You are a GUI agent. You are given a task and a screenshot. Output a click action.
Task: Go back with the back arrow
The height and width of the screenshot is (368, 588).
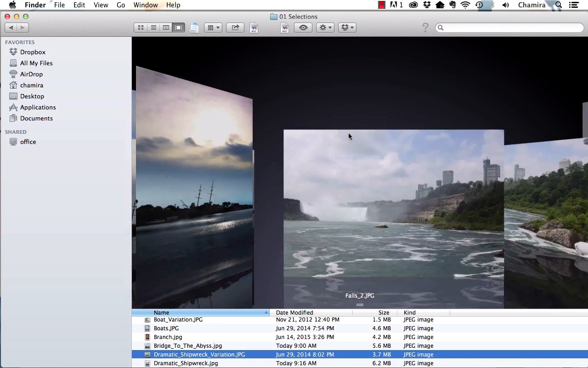(11, 28)
